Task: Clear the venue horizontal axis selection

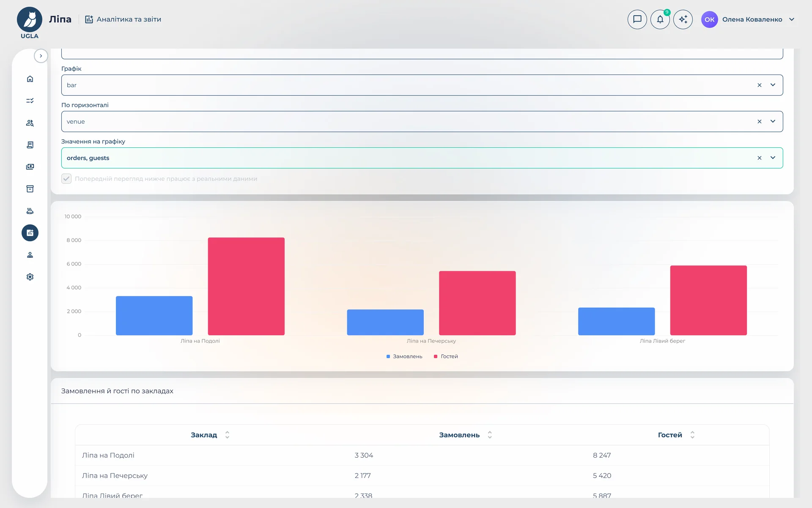Action: 760,121
